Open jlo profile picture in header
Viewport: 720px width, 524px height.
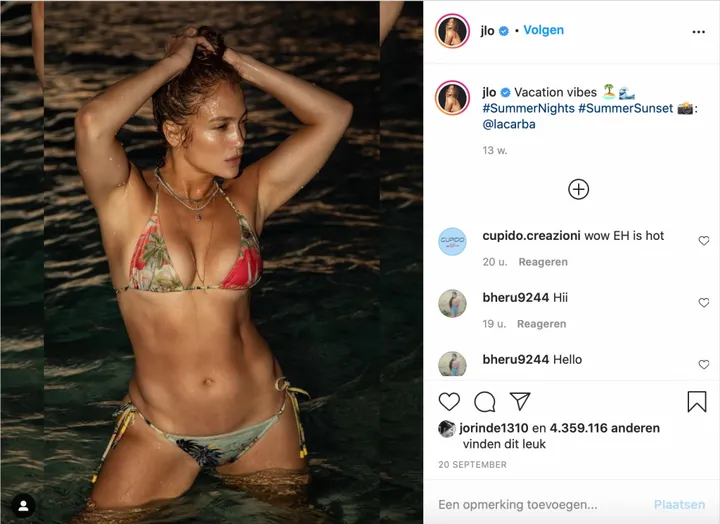(452, 31)
